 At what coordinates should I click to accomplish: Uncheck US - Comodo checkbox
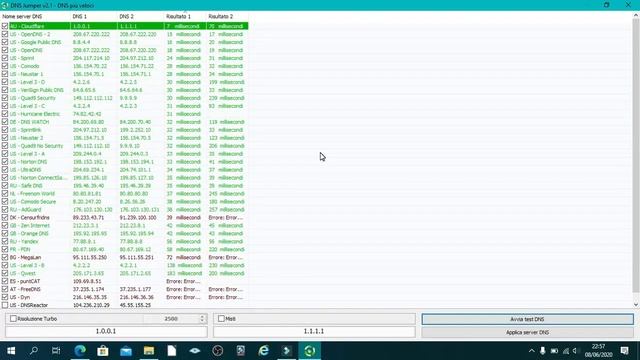5,66
